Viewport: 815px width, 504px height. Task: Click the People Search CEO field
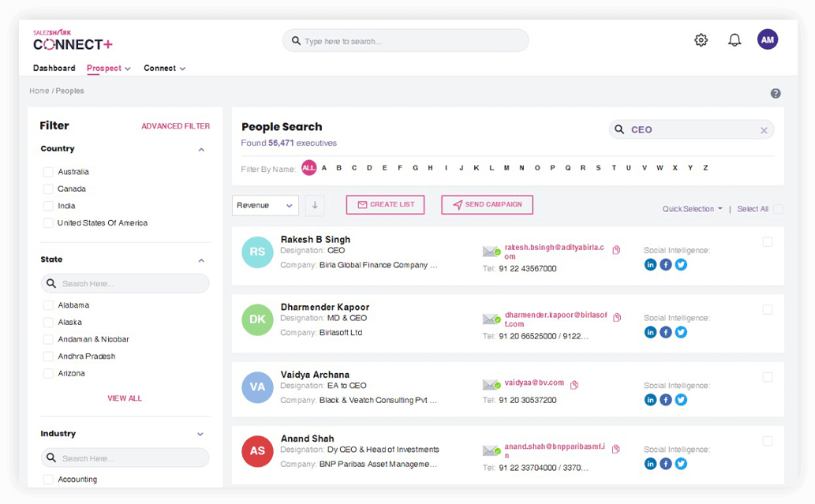tap(691, 130)
